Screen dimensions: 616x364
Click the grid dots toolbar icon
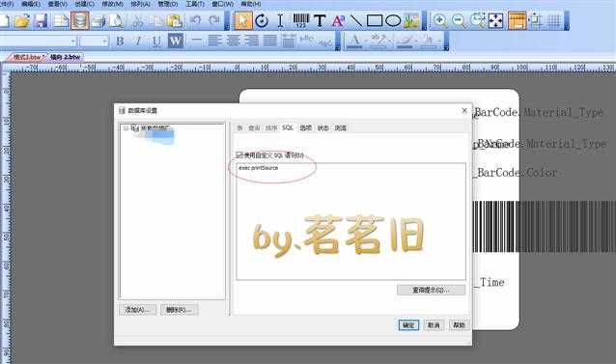pyautogui.click(x=554, y=20)
